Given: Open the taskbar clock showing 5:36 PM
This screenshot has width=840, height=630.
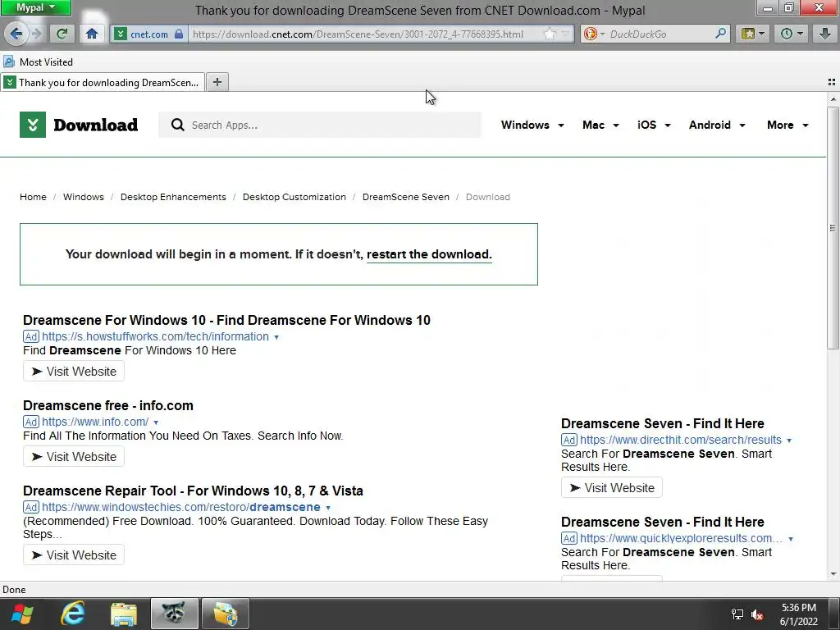Looking at the screenshot, I should point(798,614).
